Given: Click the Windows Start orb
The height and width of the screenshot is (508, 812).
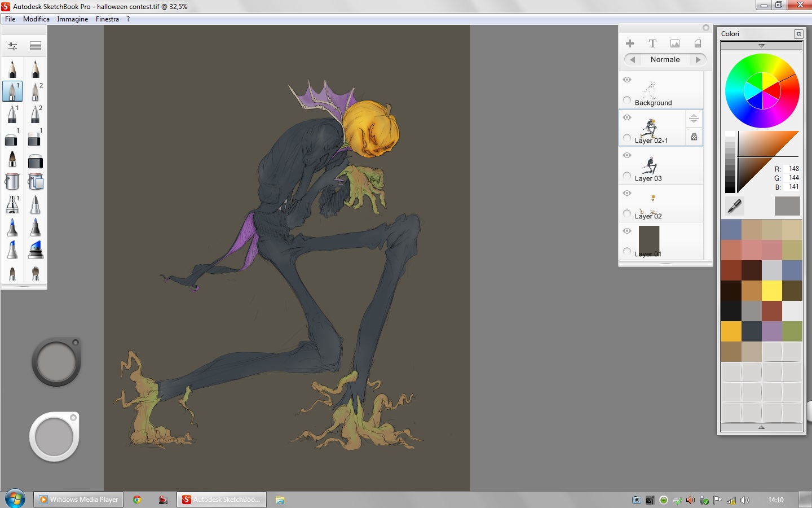Looking at the screenshot, I should coord(15,499).
